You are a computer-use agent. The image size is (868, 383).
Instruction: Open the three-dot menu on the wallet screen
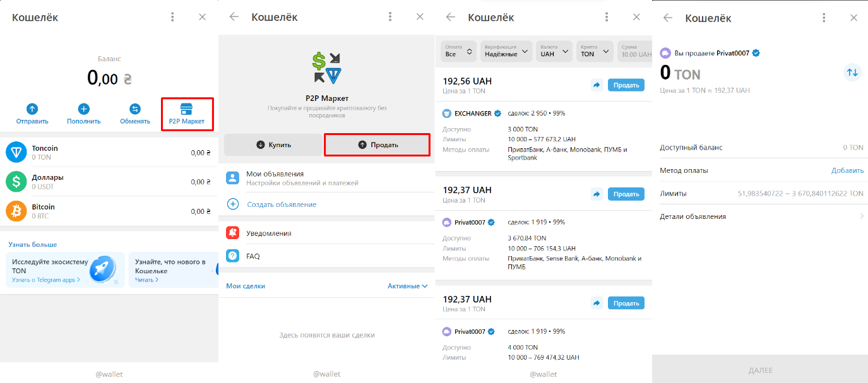172,17
